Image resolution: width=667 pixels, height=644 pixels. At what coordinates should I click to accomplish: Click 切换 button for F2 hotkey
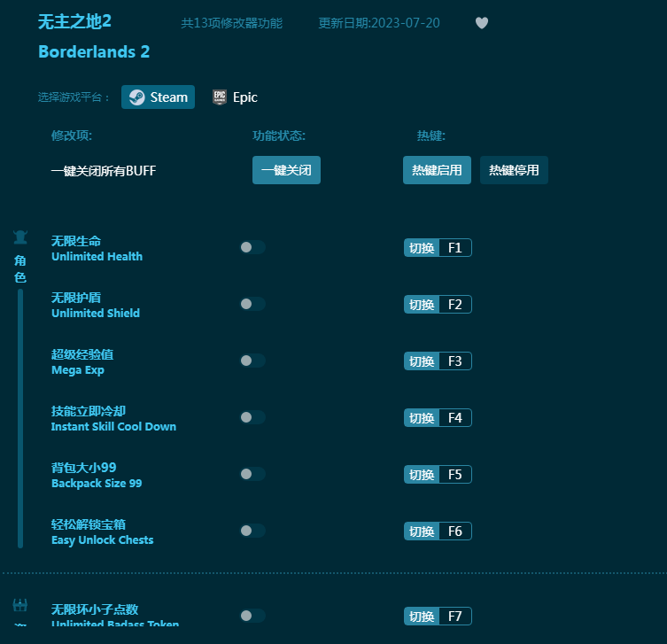[421, 304]
